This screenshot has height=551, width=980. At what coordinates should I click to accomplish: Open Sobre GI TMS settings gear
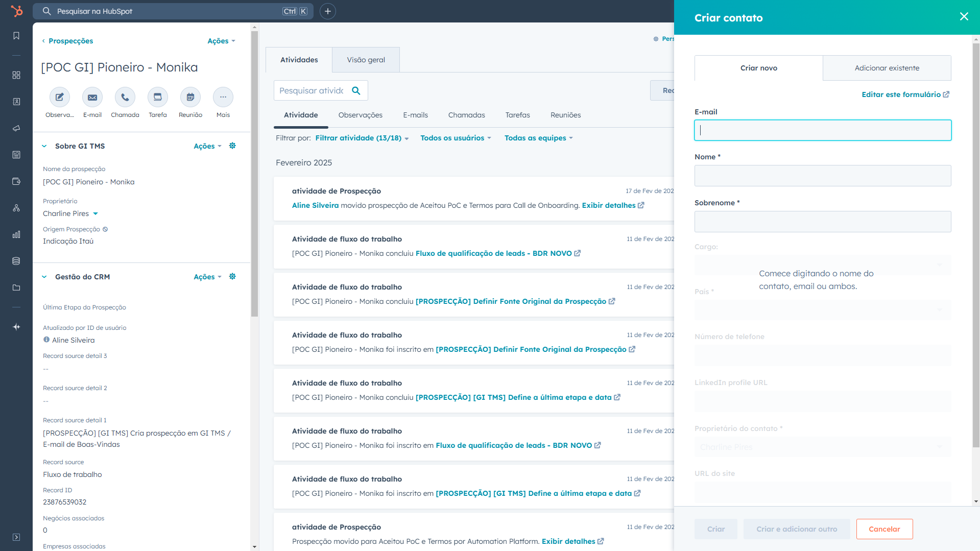pos(232,146)
